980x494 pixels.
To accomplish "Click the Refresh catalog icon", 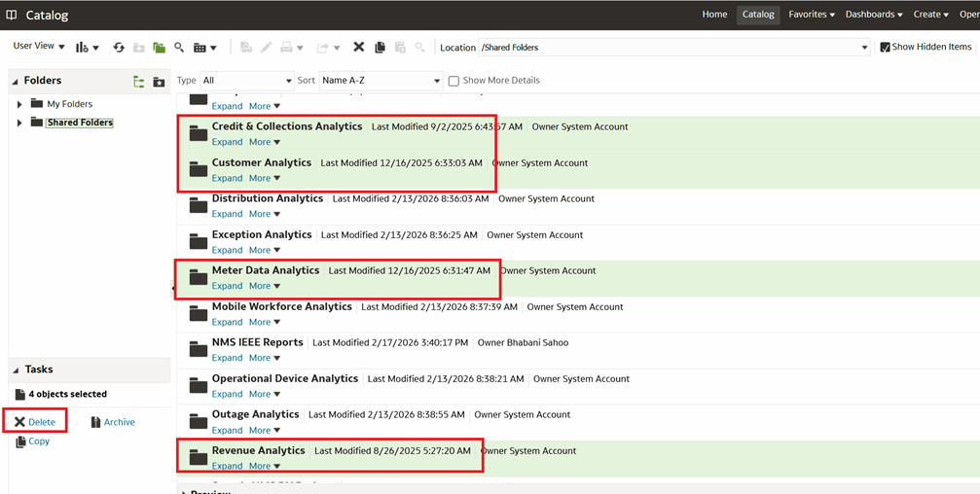I will tap(119, 48).
